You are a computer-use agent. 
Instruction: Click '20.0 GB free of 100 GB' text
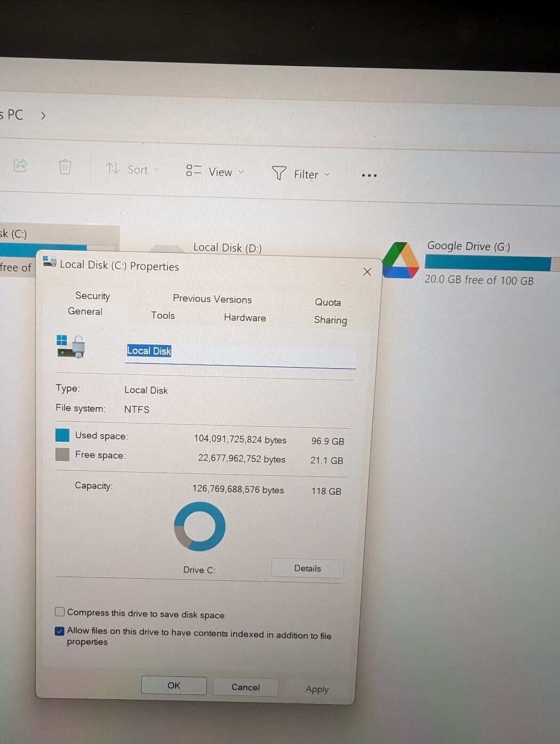click(x=479, y=280)
